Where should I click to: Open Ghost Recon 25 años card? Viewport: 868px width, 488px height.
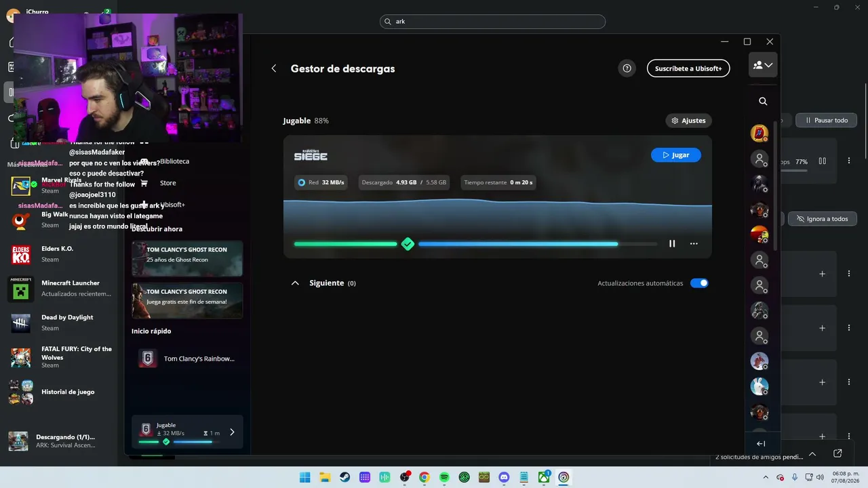pyautogui.click(x=187, y=259)
